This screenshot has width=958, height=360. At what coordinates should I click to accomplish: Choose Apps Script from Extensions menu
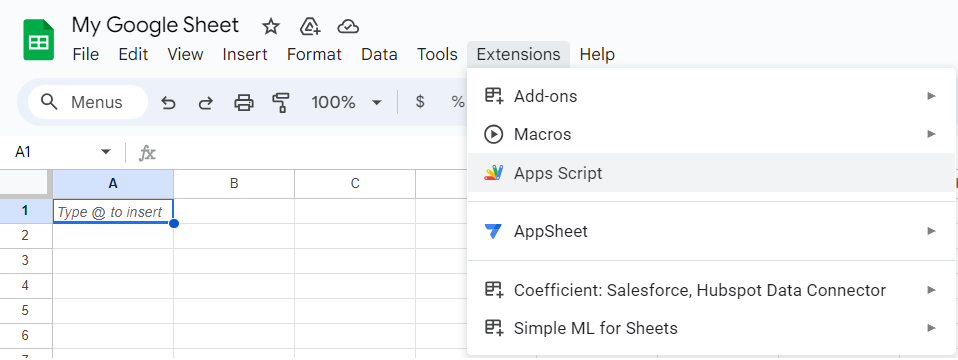(711, 173)
